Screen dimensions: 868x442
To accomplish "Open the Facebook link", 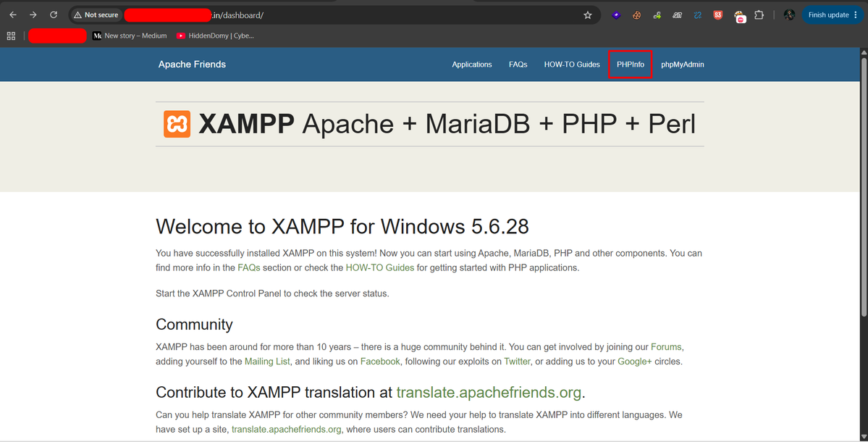I will pos(380,362).
